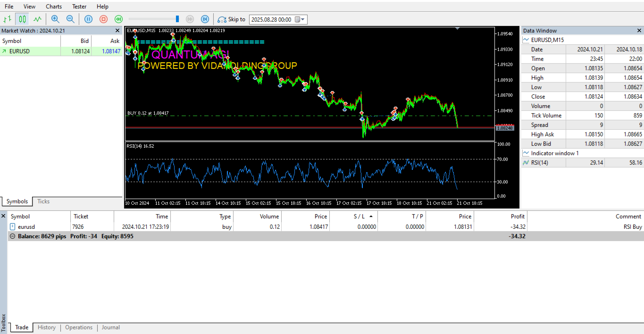Select the EURUSD symbol in Market Watch
Screen dimensions: 644x334
tap(22, 50)
